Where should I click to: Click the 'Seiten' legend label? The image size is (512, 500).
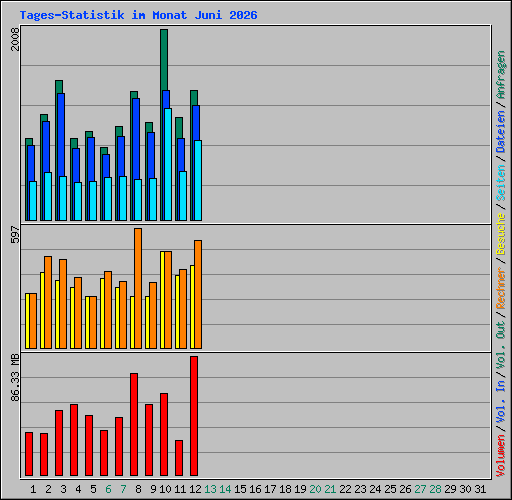click(x=501, y=183)
